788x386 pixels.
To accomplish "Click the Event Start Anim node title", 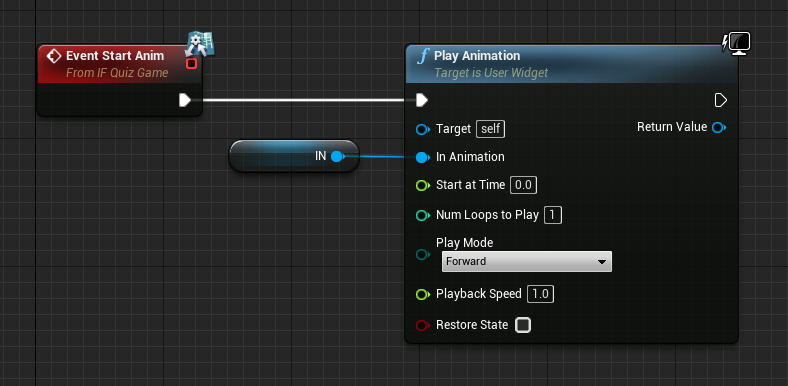I will 115,56.
